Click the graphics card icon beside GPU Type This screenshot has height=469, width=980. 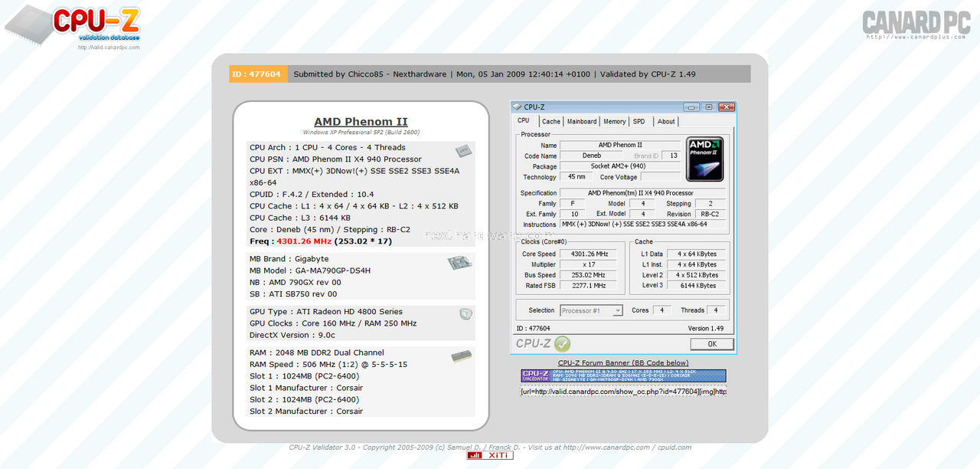[x=465, y=313]
